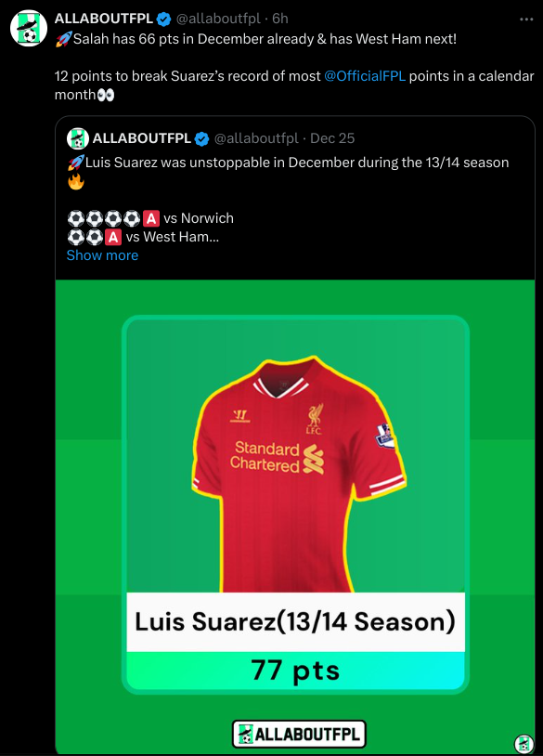
Task: Open the 6h timestamp of tweet
Action: click(x=280, y=19)
